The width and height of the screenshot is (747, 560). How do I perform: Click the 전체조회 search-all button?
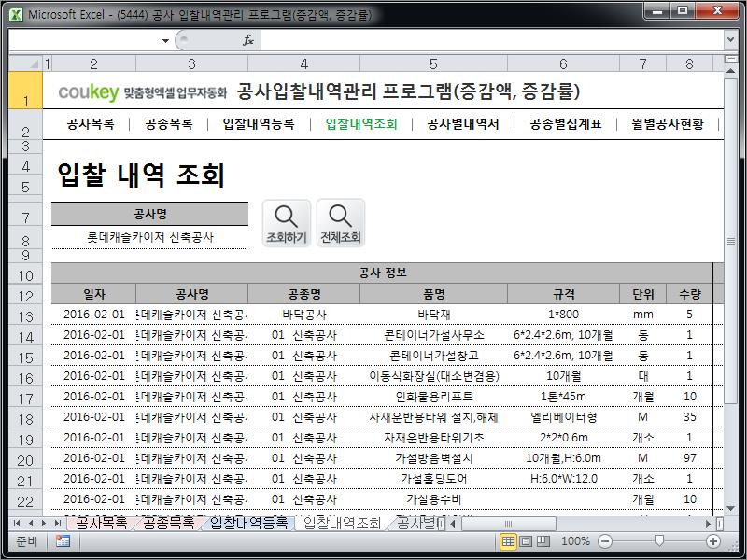[341, 223]
